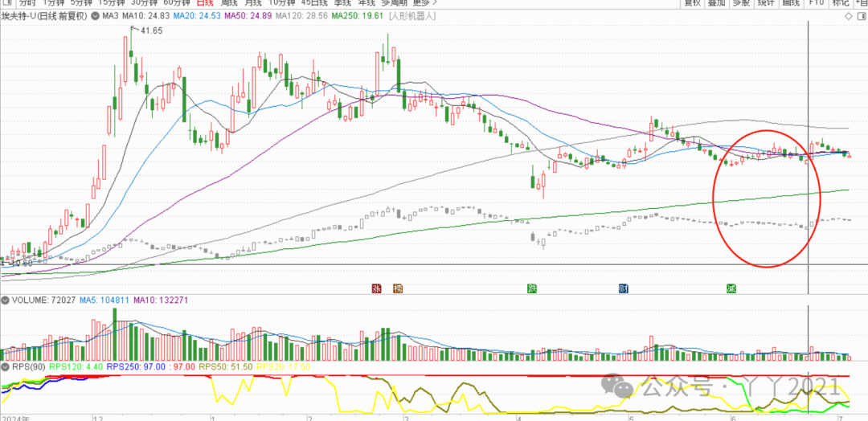Toggle the 叠加 overlay button
The width and height of the screenshot is (868, 421).
click(x=717, y=3)
